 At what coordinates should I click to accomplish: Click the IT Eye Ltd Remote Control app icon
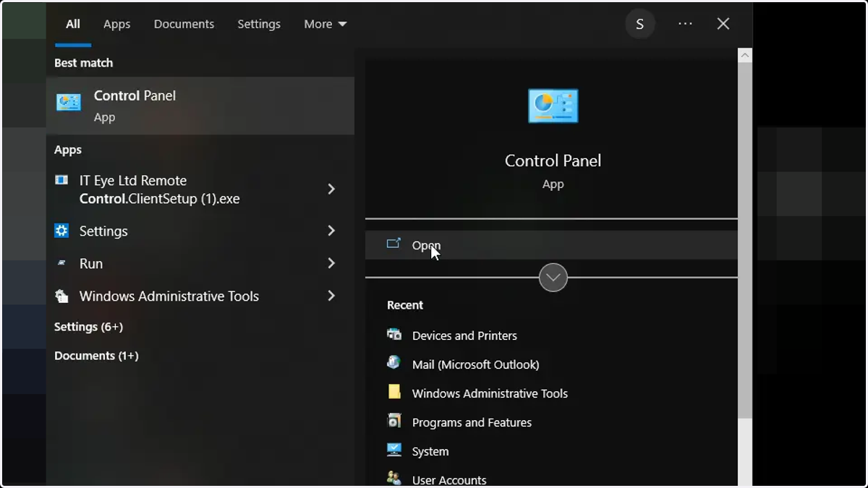coord(61,180)
